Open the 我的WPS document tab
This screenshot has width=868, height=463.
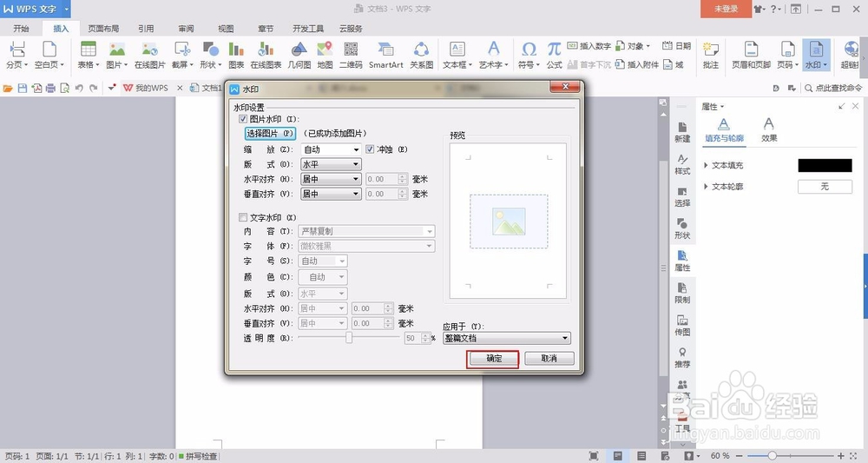coord(152,88)
